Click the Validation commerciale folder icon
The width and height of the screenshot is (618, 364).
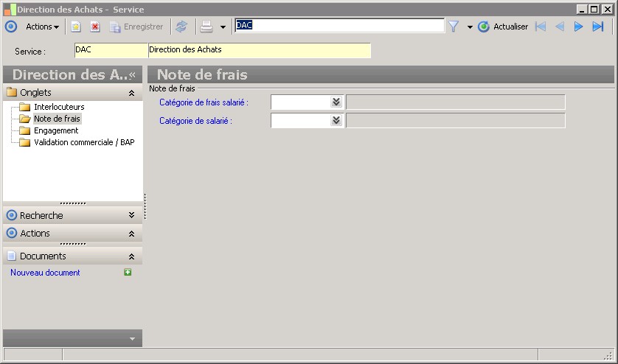click(25, 142)
